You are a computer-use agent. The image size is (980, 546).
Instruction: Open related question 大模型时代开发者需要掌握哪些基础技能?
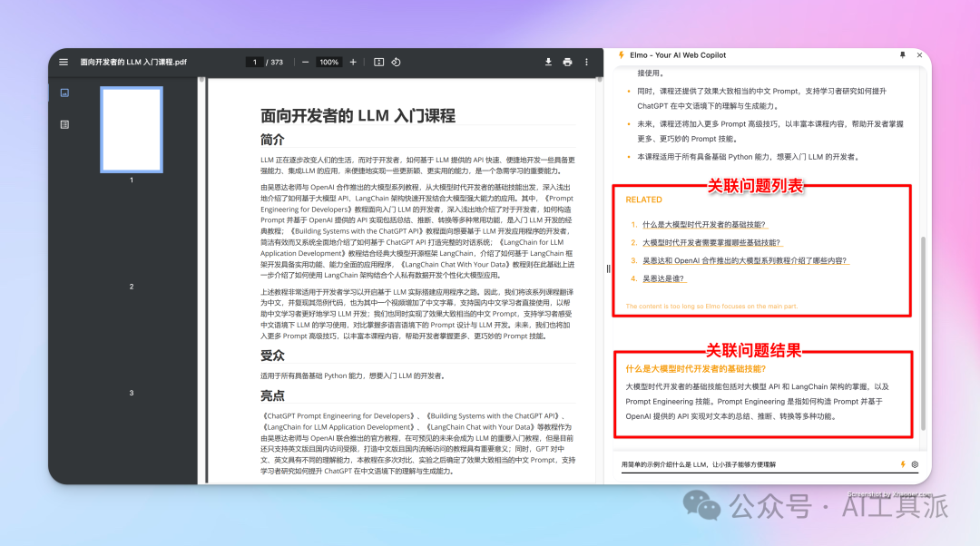tap(711, 242)
